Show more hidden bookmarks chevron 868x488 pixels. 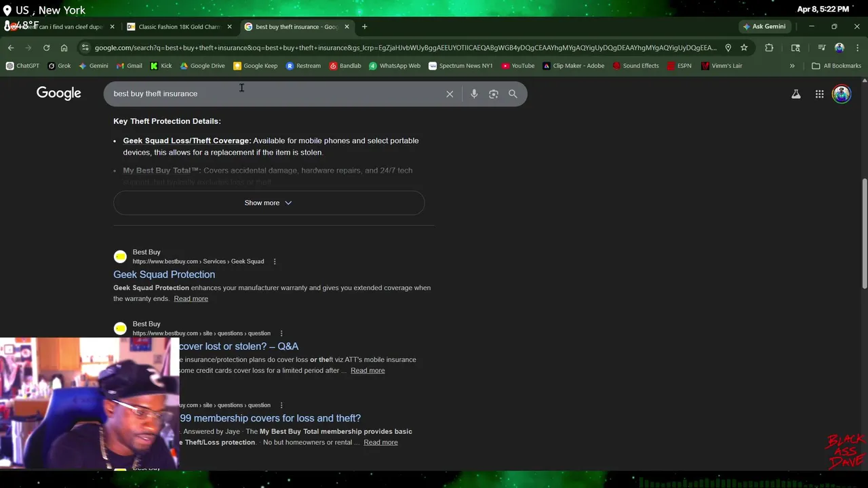click(x=792, y=66)
